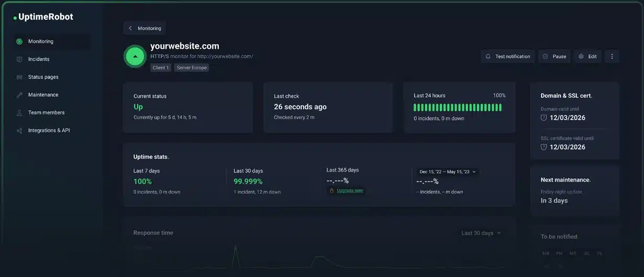Click the Status pages broadcast icon
Image resolution: width=644 pixels, height=277 pixels.
[19, 77]
